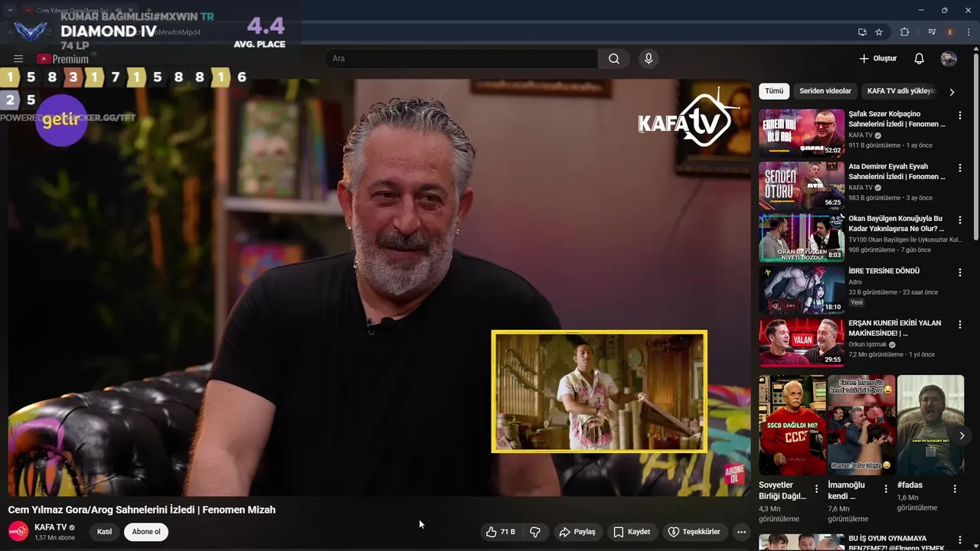Click the Oluştur create button
Viewport: 980px width, 551px height.
(x=877, y=59)
